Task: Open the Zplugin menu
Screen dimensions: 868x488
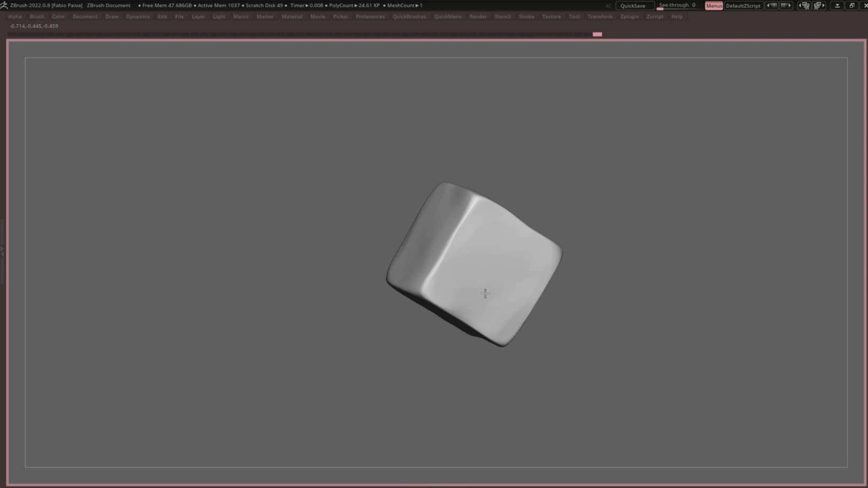Action: [629, 16]
